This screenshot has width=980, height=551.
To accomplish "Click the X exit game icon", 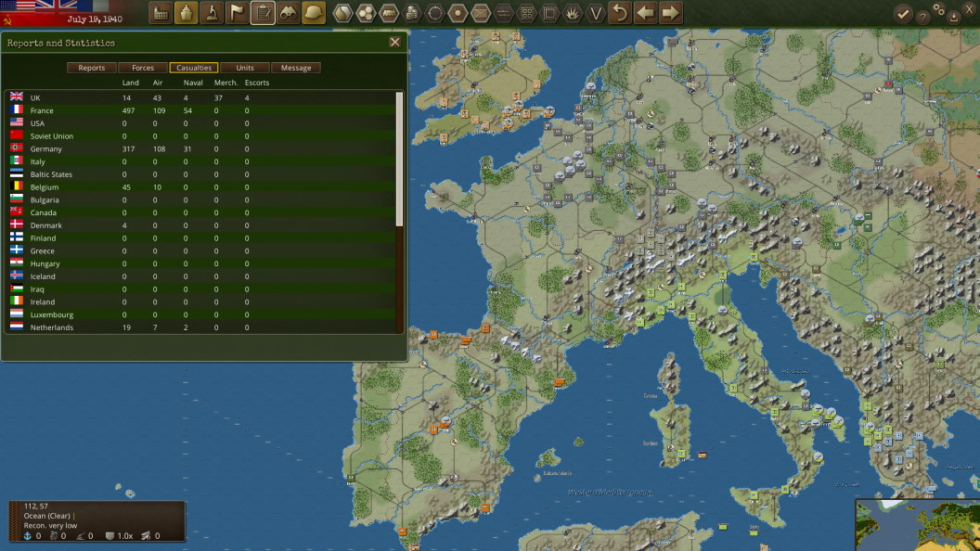I will pos(970,8).
